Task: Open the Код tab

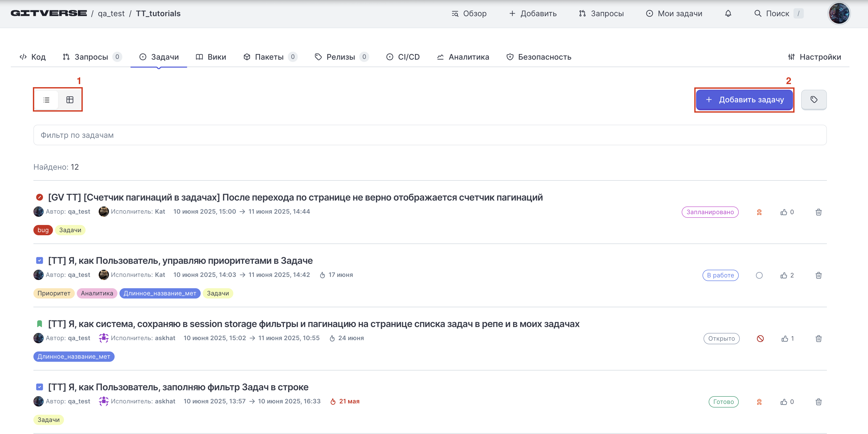Action: pyautogui.click(x=33, y=57)
